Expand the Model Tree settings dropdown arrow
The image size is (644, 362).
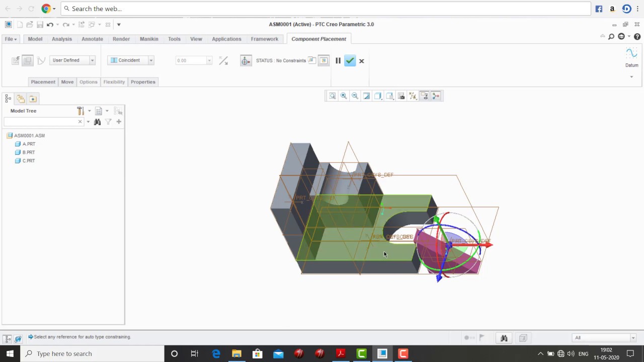(90, 111)
